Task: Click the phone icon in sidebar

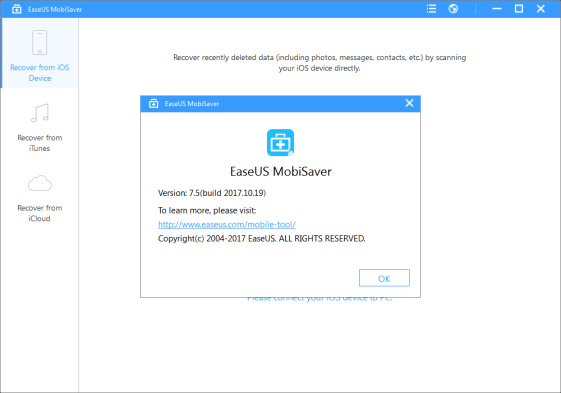Action: [40, 42]
